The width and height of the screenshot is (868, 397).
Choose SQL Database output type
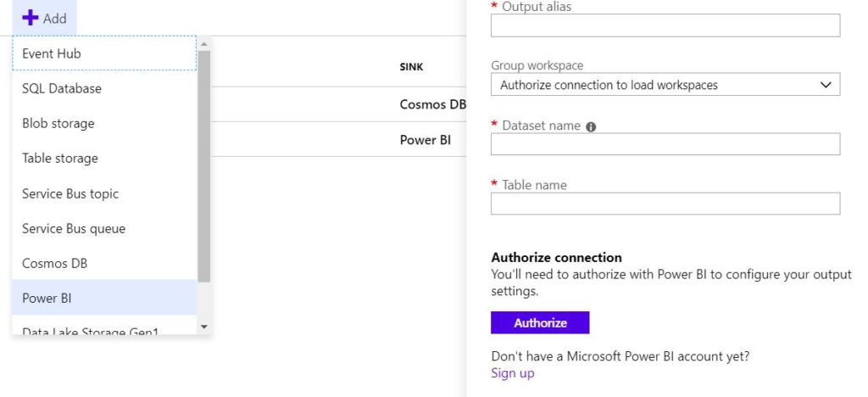click(x=104, y=88)
